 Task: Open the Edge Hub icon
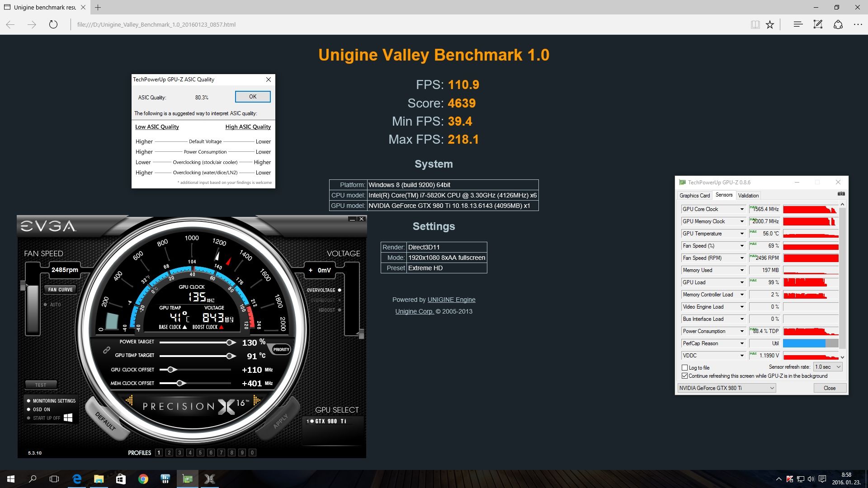798,24
